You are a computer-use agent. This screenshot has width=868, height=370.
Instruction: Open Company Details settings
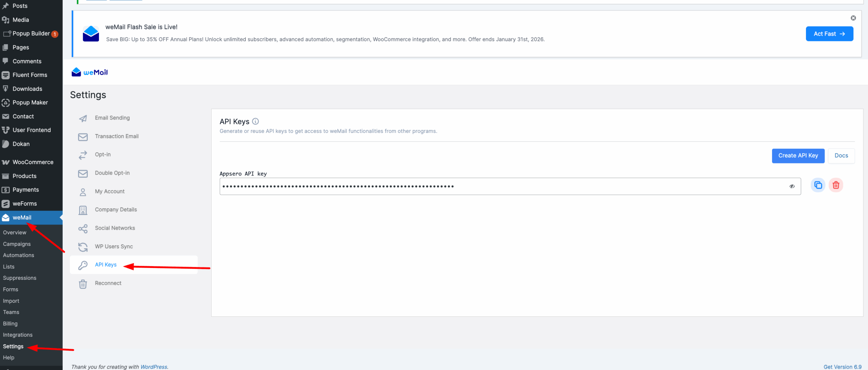[x=116, y=210]
